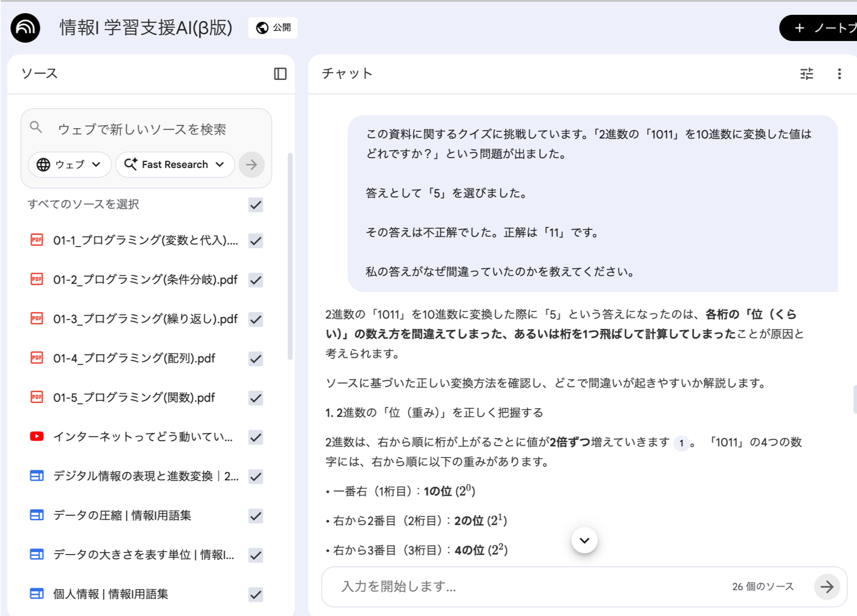The width and height of the screenshot is (857, 616).
Task: Select the チャット panel header
Action: click(x=346, y=73)
